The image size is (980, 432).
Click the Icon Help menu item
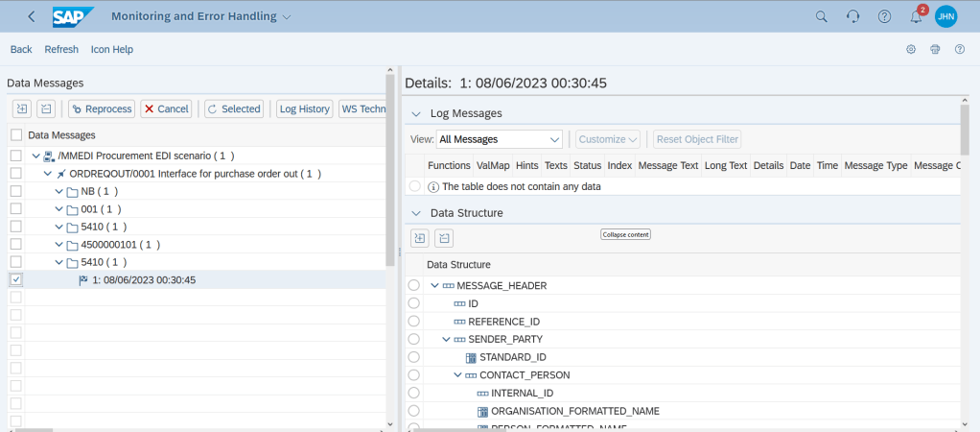111,49
